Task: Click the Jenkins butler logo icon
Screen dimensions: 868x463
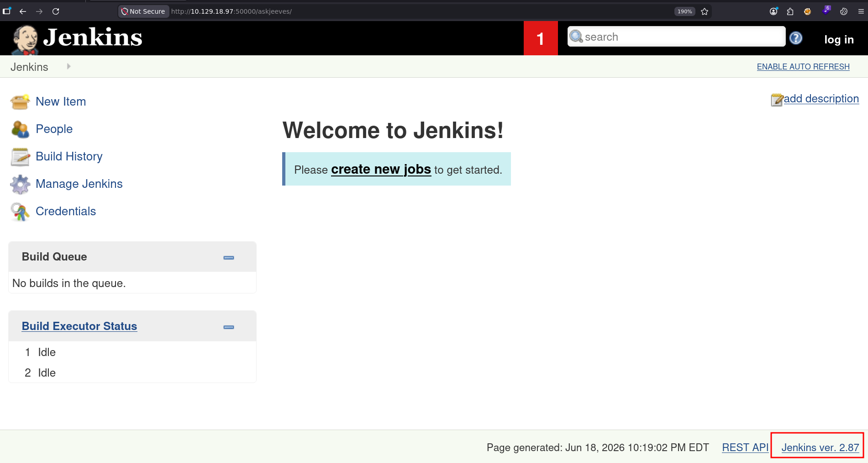Action: coord(25,39)
